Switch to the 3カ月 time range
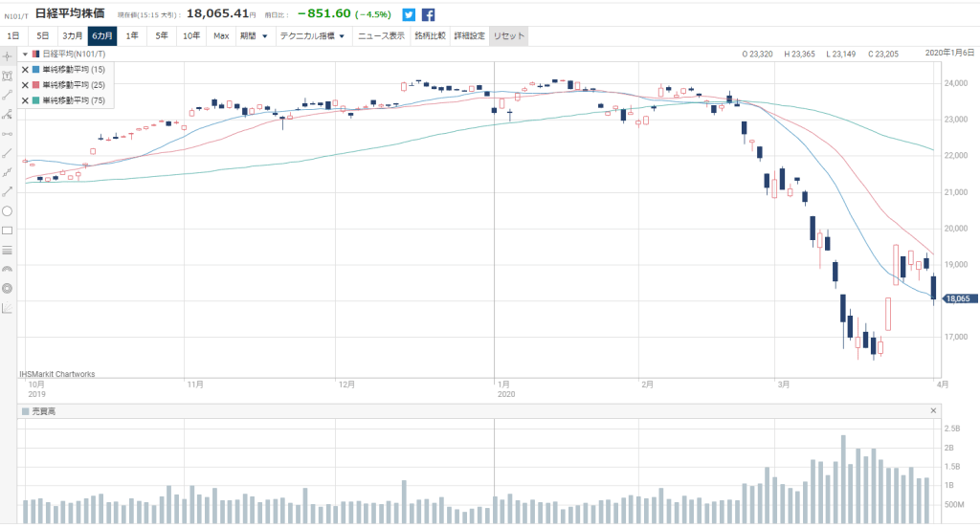This screenshot has height=528, width=980. [x=72, y=36]
